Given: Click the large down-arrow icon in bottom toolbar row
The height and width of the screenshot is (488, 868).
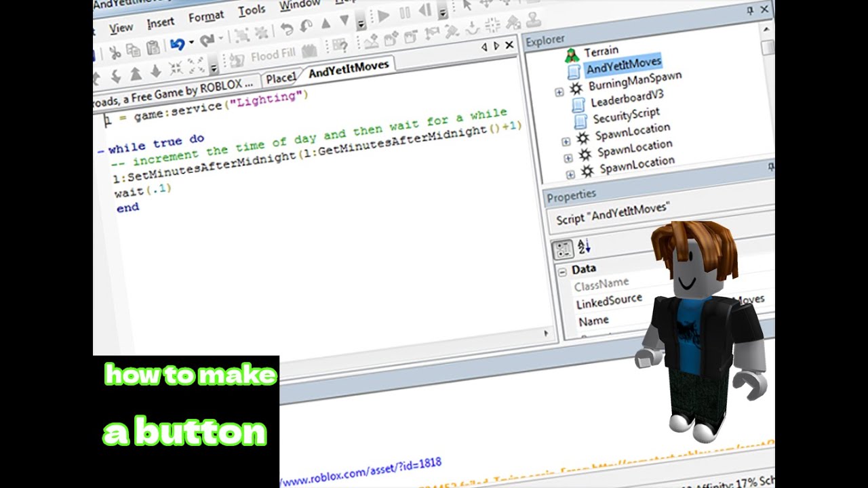Looking at the screenshot, I should (156, 71).
